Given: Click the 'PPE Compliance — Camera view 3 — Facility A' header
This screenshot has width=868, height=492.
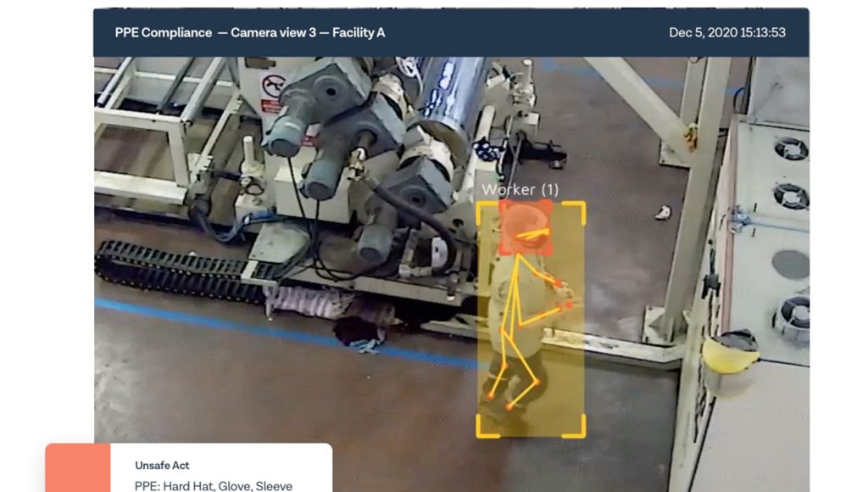Looking at the screenshot, I should click(250, 33).
